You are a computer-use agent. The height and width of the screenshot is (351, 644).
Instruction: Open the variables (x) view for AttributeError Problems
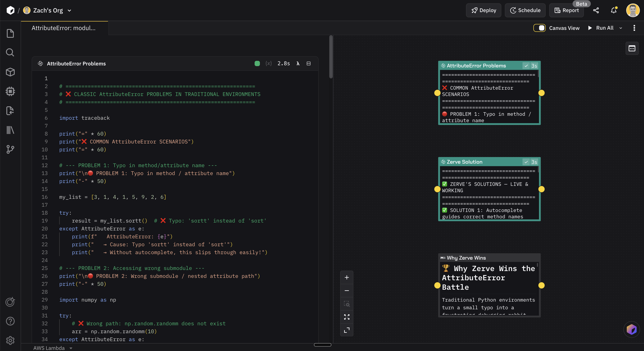[269, 63]
